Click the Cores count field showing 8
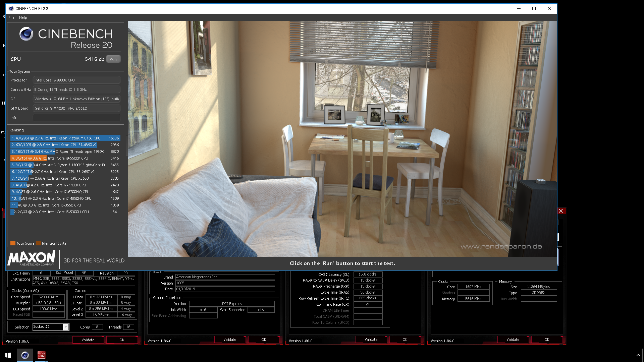The height and width of the screenshot is (362, 644). [97, 327]
